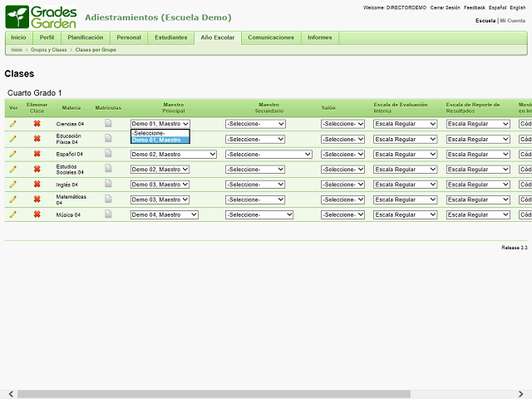The width and height of the screenshot is (532, 399).
Task: Open the matrículas document icon for Ciencias 04
Action: (x=108, y=123)
